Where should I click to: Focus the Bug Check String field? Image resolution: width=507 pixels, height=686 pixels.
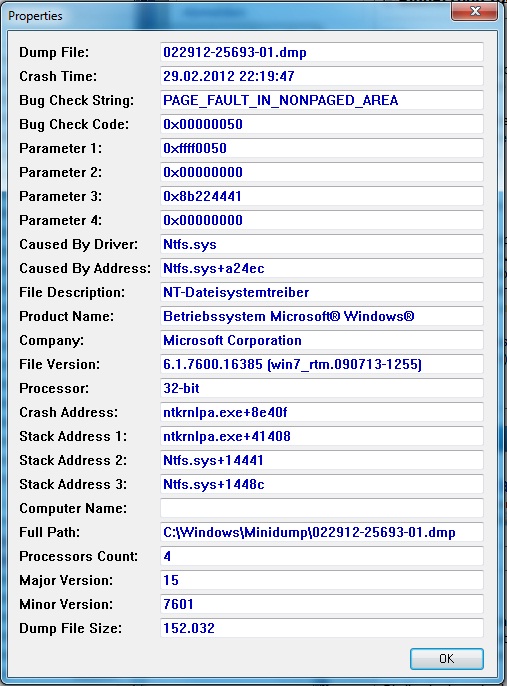pyautogui.click(x=322, y=100)
